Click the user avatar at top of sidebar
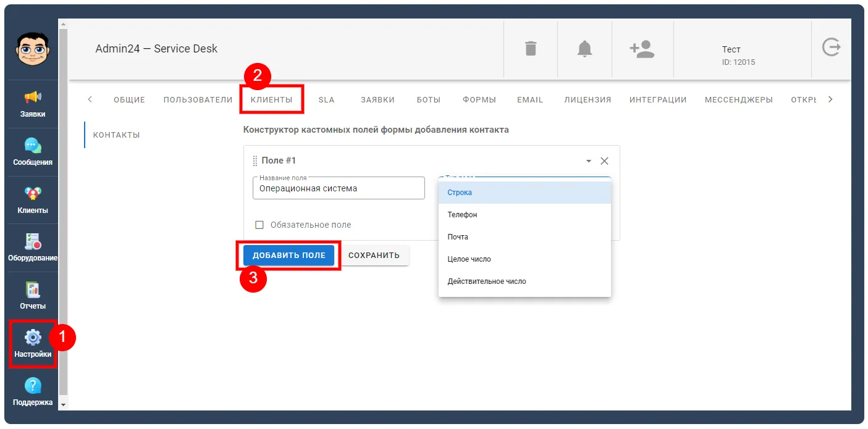The image size is (868, 429). click(33, 49)
